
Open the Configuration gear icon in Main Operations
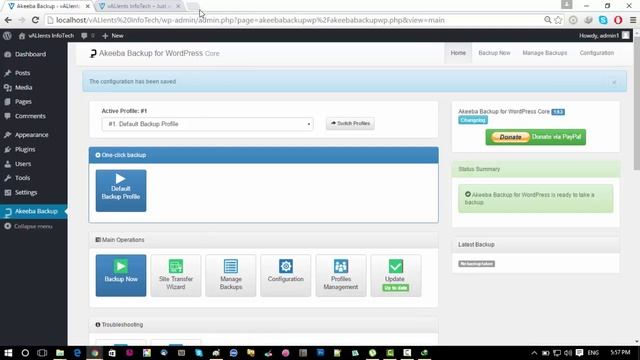pos(286,276)
